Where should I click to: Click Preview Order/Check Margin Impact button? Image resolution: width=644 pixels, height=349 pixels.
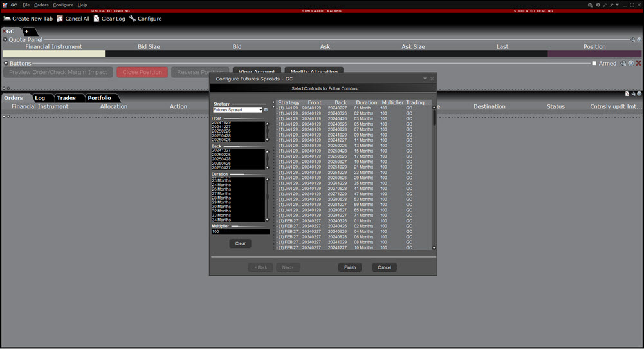(58, 72)
